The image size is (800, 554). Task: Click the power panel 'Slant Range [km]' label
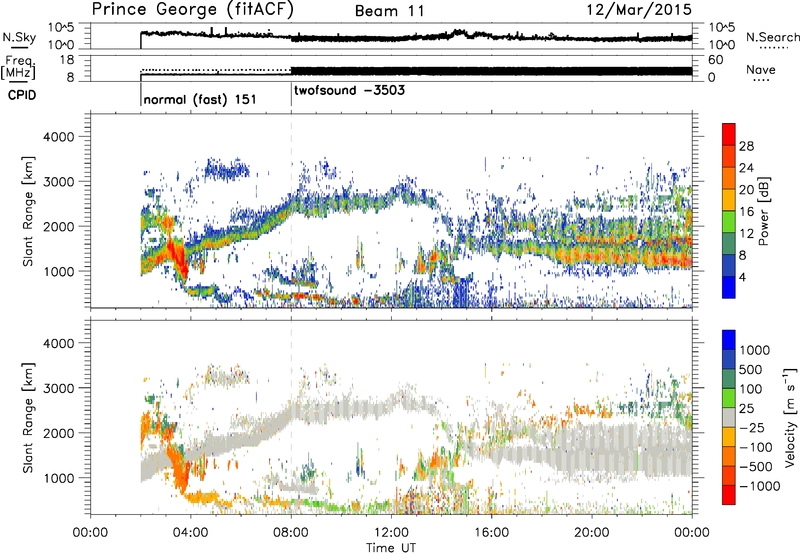[28, 211]
